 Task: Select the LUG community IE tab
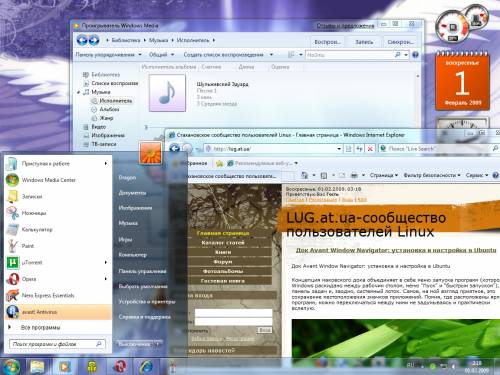click(x=233, y=176)
